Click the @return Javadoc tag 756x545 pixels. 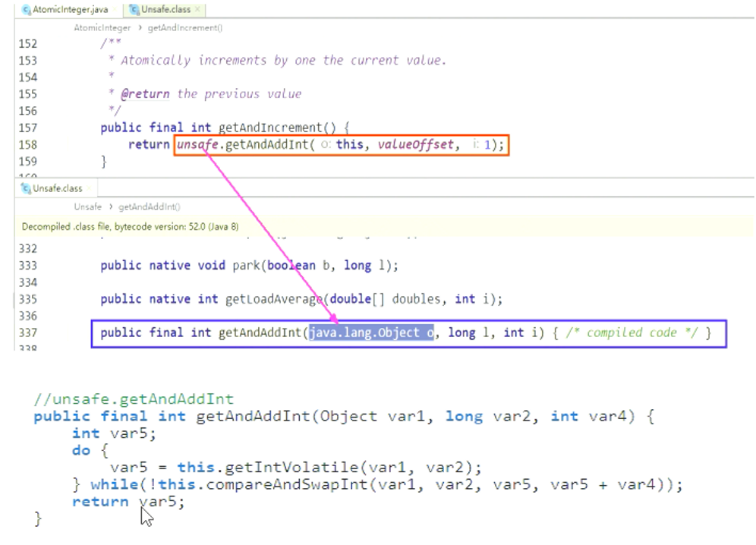[145, 93]
